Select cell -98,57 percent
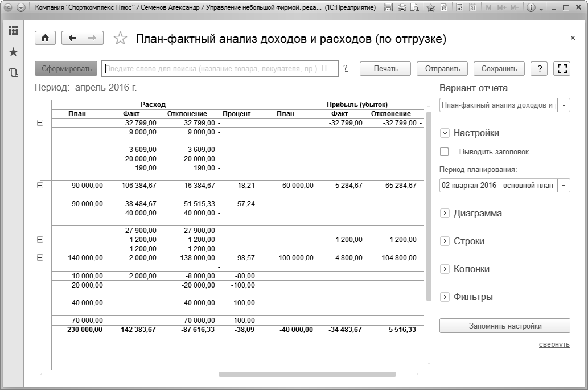The width and height of the screenshot is (588, 390). pos(245,257)
